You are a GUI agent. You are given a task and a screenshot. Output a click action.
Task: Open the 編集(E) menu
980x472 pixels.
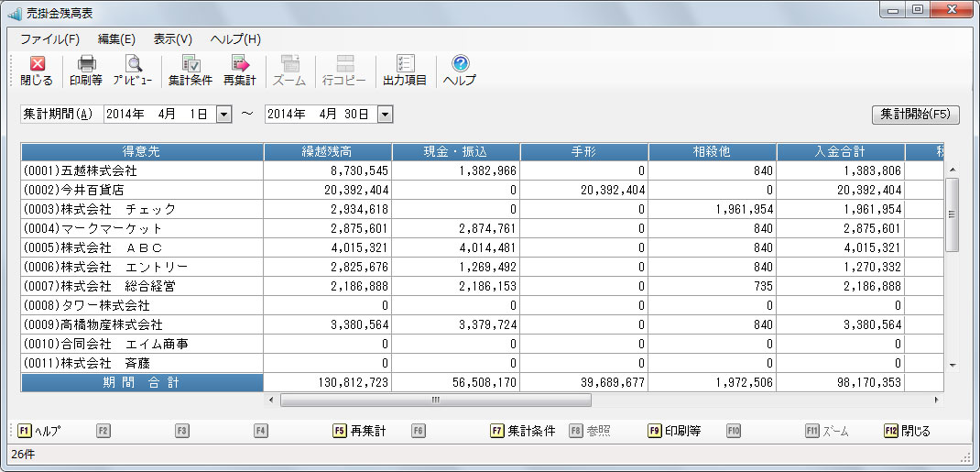pyautogui.click(x=116, y=39)
